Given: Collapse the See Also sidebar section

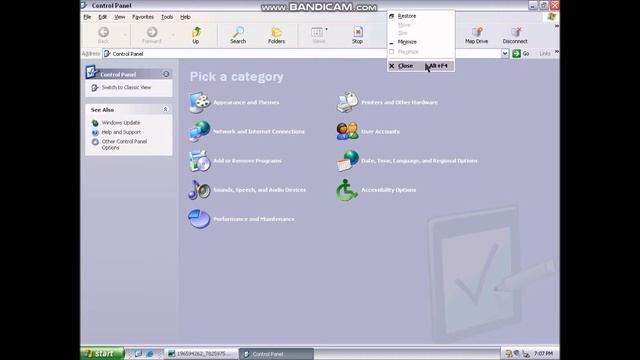Looking at the screenshot, I should point(165,109).
